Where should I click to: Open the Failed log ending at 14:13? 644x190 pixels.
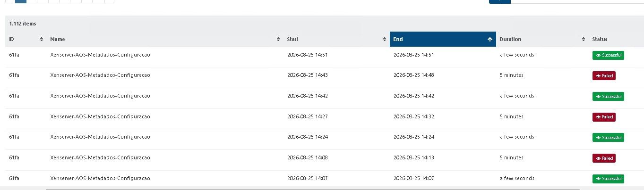pyautogui.click(x=604, y=158)
